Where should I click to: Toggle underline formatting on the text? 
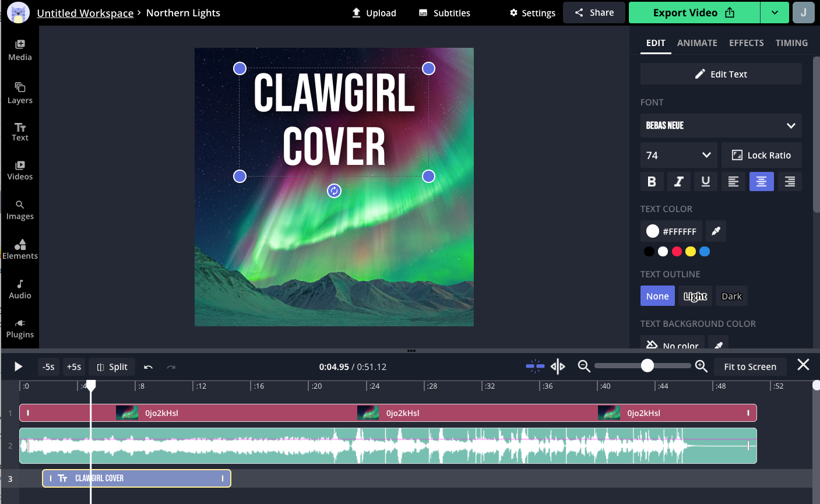(705, 181)
